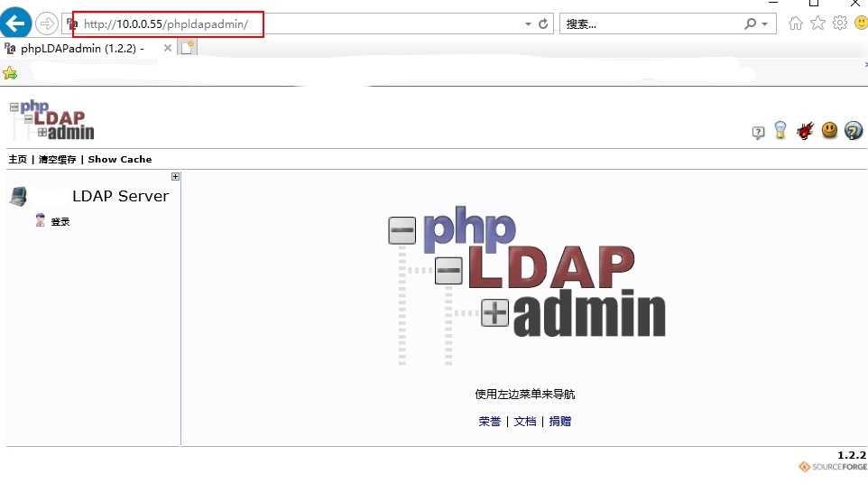Screen dimensions: 868x493
Task: Open a new browser tab
Action: pyautogui.click(x=187, y=48)
